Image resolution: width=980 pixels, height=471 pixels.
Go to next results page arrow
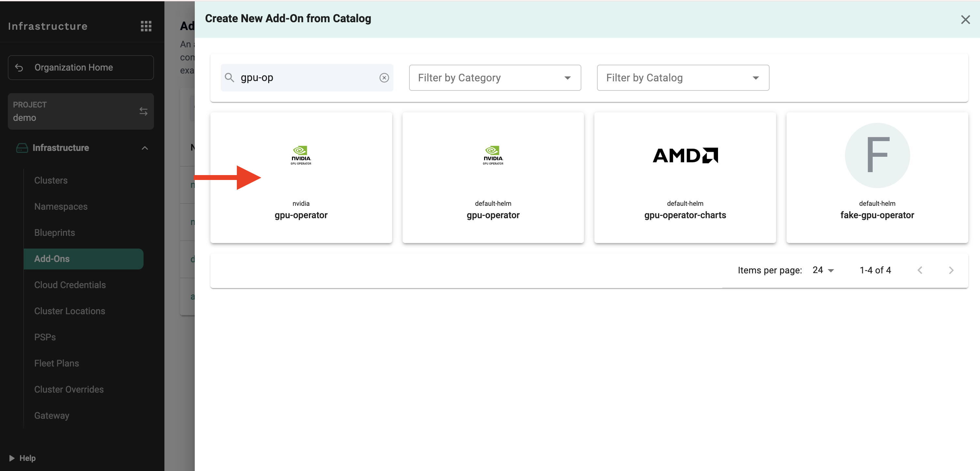tap(951, 270)
